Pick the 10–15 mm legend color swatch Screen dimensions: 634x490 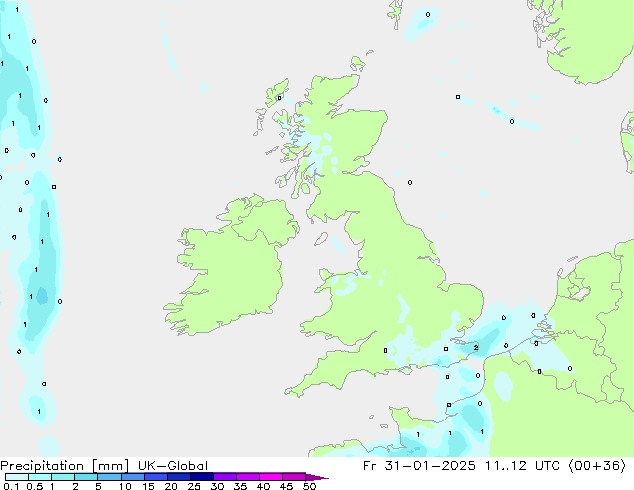(132, 477)
